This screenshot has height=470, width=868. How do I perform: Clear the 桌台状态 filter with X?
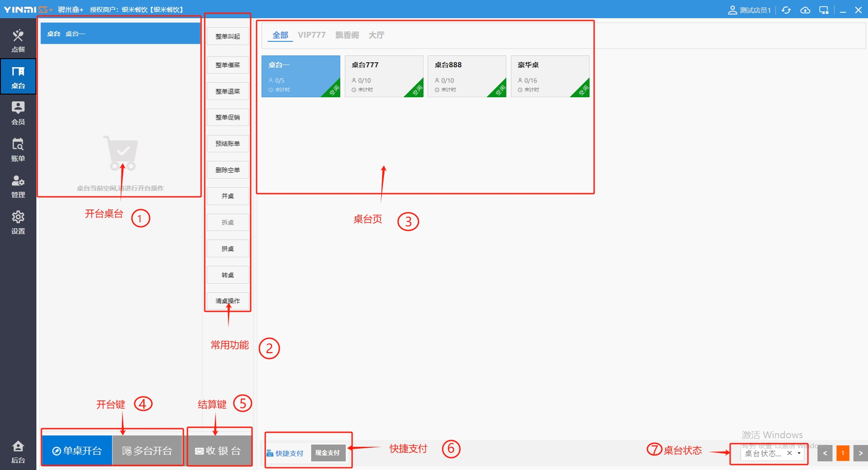coord(789,453)
